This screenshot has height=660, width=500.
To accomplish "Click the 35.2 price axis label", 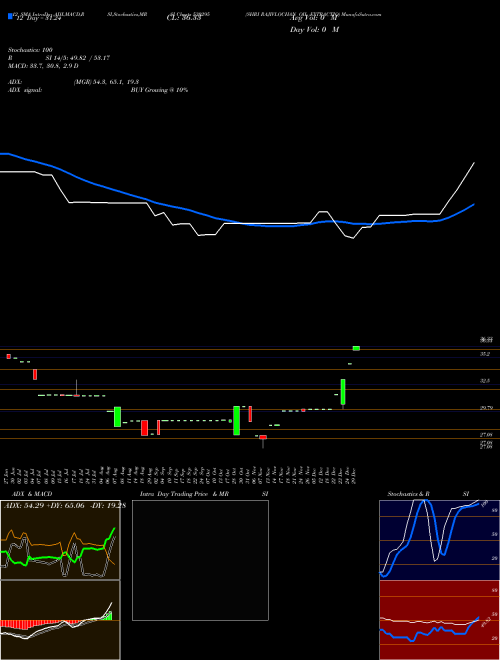I will (x=485, y=354).
